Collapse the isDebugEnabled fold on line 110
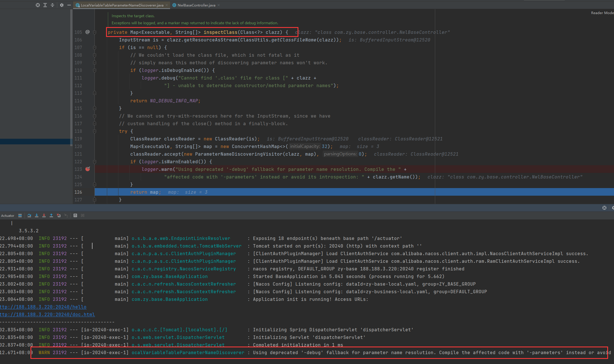 pyautogui.click(x=95, y=70)
